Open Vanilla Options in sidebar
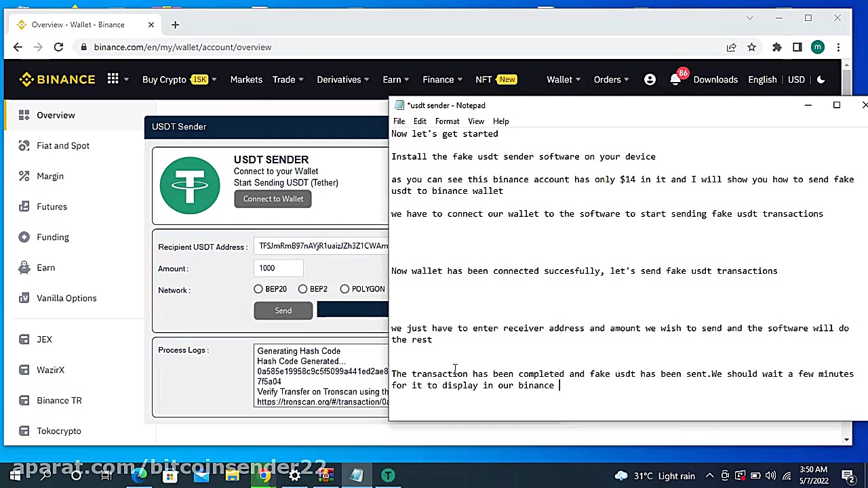The image size is (868, 488). click(66, 298)
